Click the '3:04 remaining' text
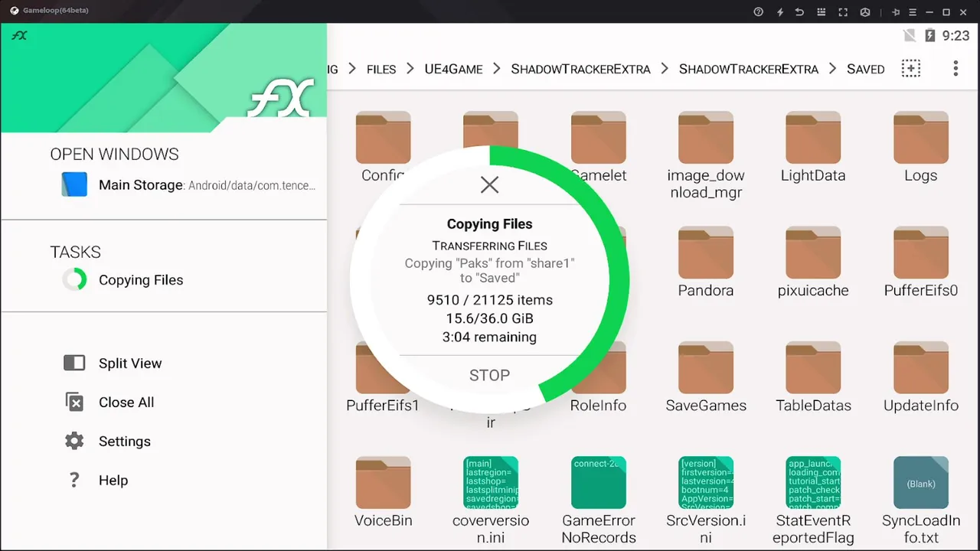 pyautogui.click(x=489, y=337)
